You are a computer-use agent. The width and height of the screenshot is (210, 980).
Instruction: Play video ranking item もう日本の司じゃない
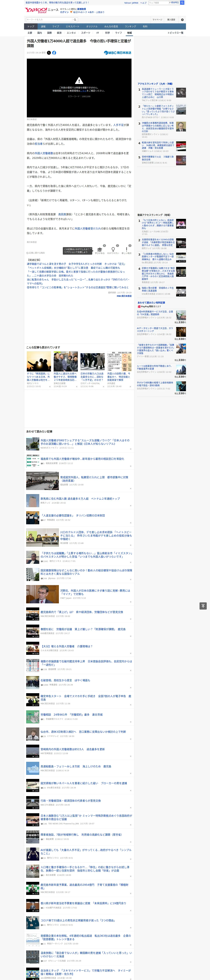[181, 224]
